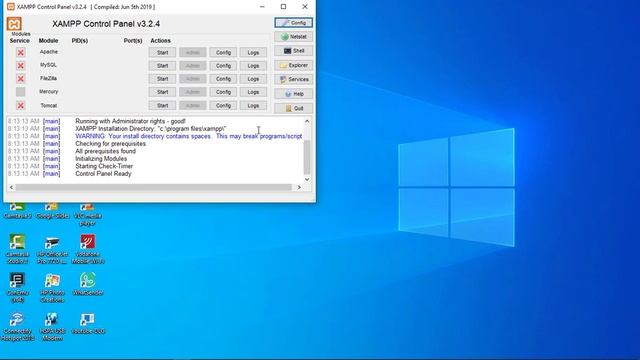Click the log horizontal scrollbar thumb
The width and height of the screenshot is (640, 360).
[154, 187]
